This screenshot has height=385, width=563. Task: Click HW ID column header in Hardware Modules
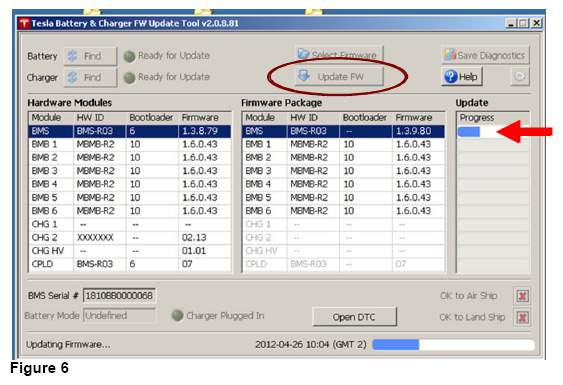tap(99, 118)
